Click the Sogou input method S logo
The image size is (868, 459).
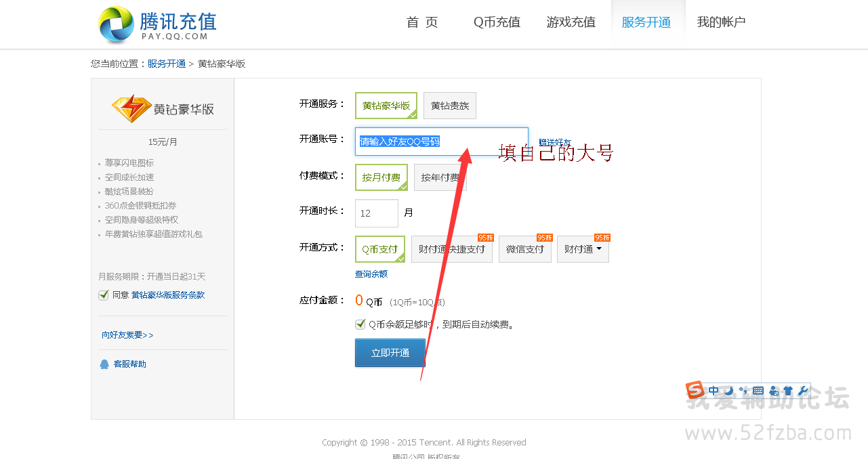pos(695,391)
